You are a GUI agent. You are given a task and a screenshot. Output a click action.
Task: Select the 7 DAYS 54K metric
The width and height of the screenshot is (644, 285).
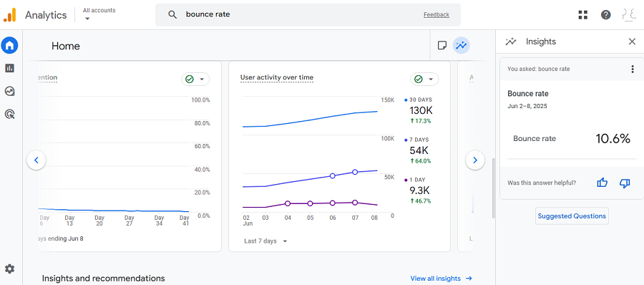418,150
